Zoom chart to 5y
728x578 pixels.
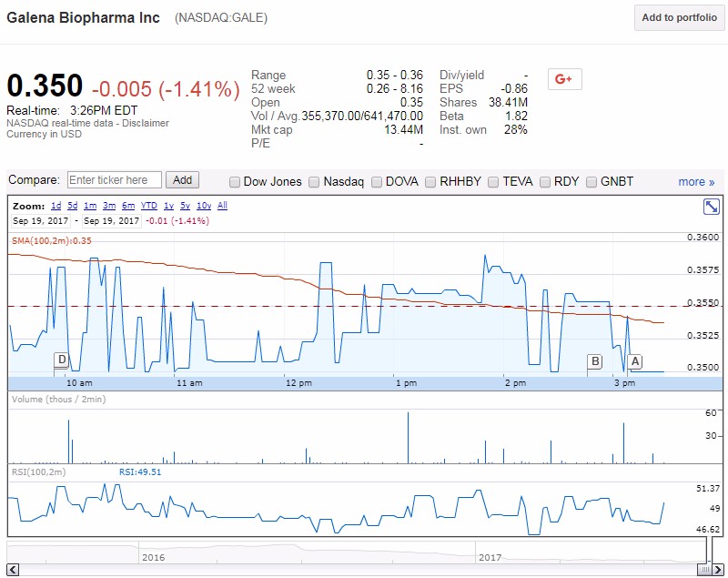[x=186, y=206]
